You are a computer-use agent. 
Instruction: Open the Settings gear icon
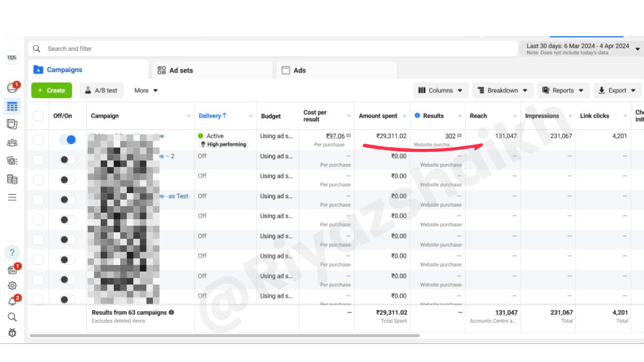point(12,286)
